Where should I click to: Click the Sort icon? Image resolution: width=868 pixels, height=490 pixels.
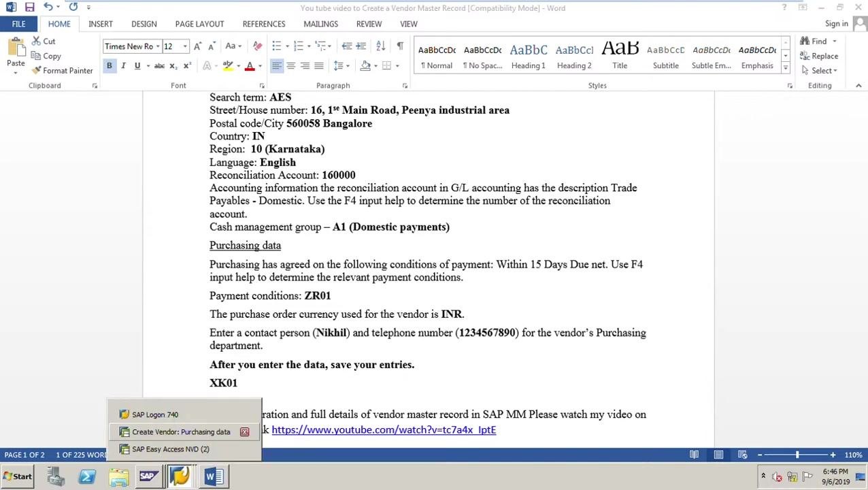(381, 46)
